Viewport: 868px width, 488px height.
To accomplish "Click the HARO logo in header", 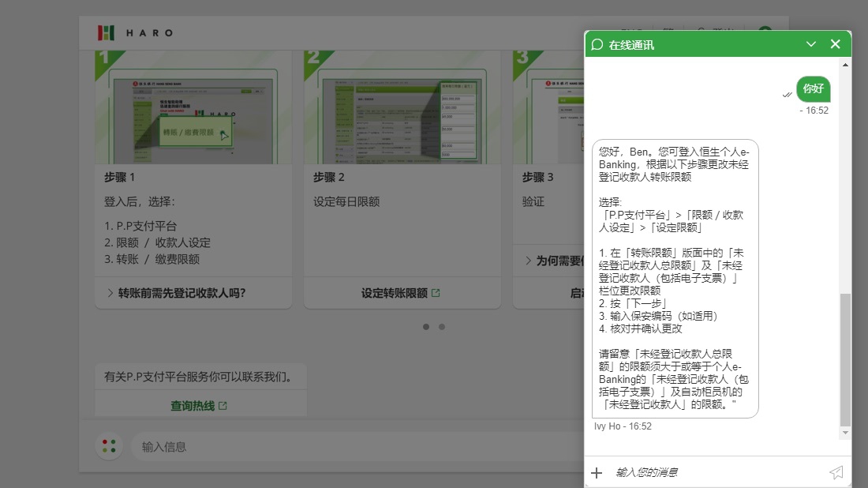I will click(x=136, y=32).
